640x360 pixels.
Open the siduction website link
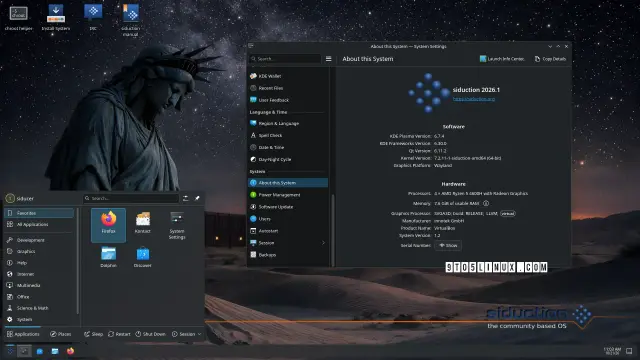[473, 99]
